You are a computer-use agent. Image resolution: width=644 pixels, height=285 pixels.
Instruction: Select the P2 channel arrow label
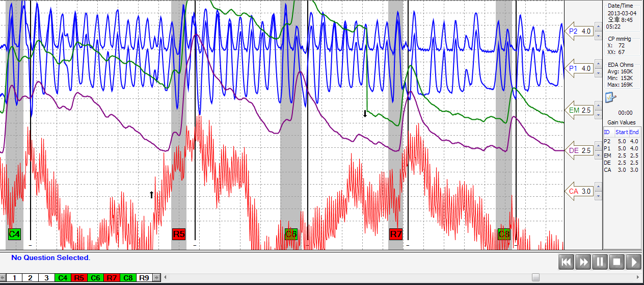click(579, 31)
